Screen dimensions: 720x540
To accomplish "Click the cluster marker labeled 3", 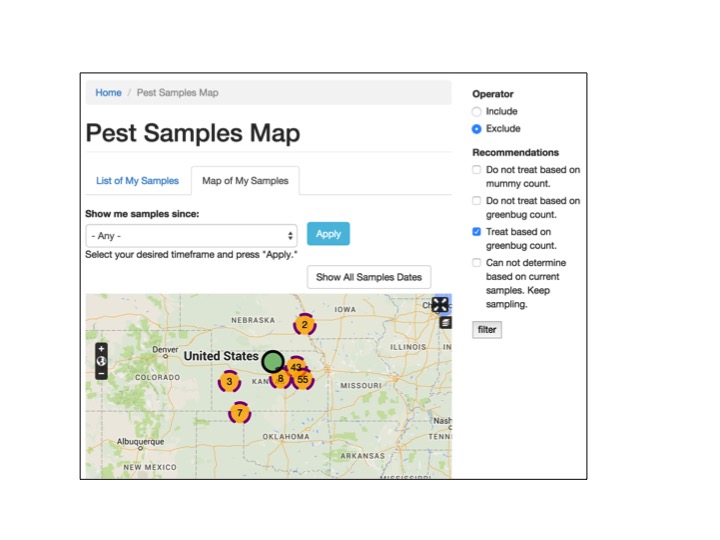I will pos(229,381).
